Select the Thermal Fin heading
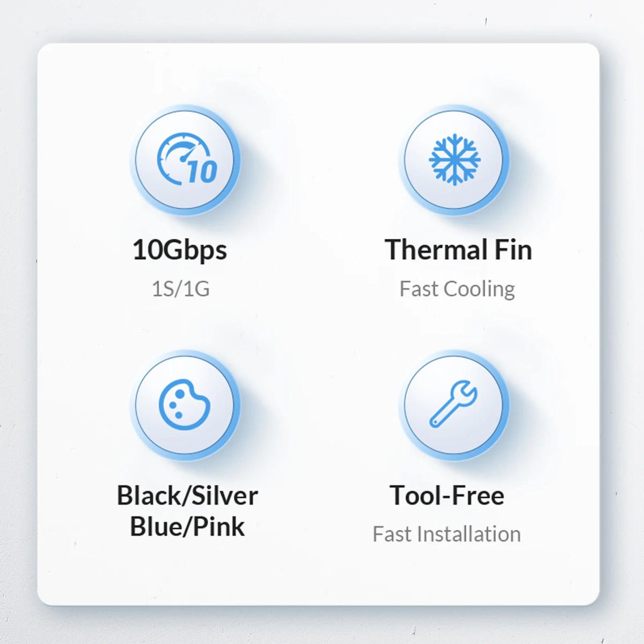This screenshot has height=644, width=644. click(x=458, y=250)
